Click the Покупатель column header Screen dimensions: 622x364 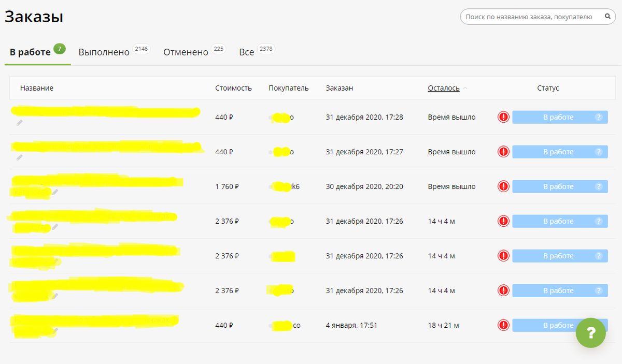[x=289, y=88]
